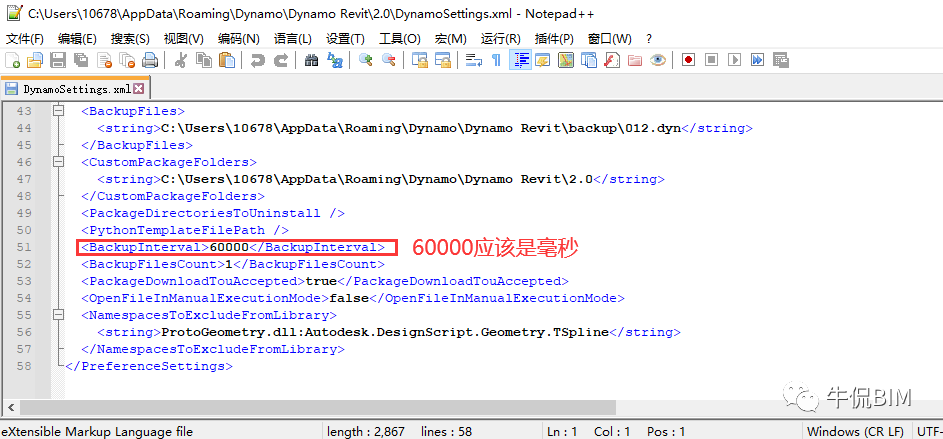
Task: Click the user defined language icon
Action: click(543, 60)
